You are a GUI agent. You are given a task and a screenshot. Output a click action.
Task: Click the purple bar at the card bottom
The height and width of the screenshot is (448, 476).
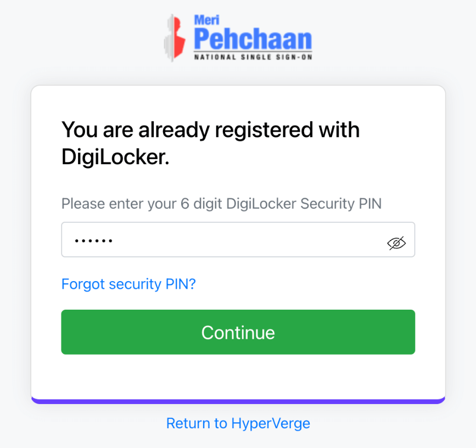click(238, 401)
